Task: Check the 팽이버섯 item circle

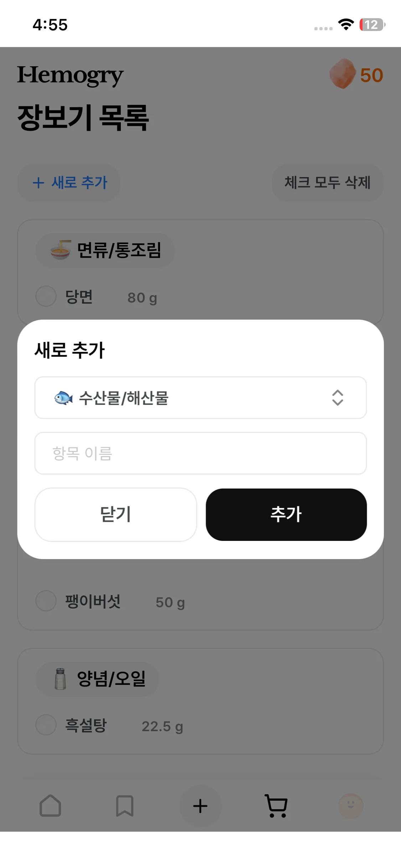Action: tap(46, 601)
